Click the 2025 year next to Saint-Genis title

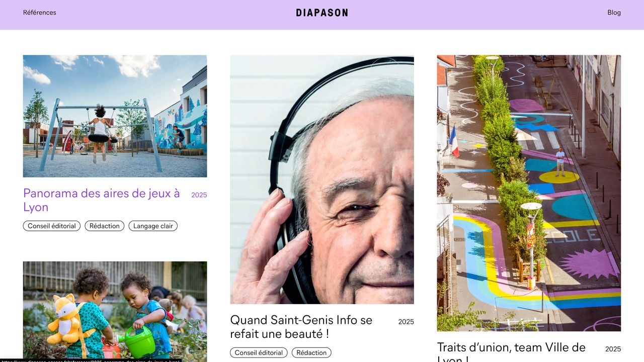pos(406,322)
